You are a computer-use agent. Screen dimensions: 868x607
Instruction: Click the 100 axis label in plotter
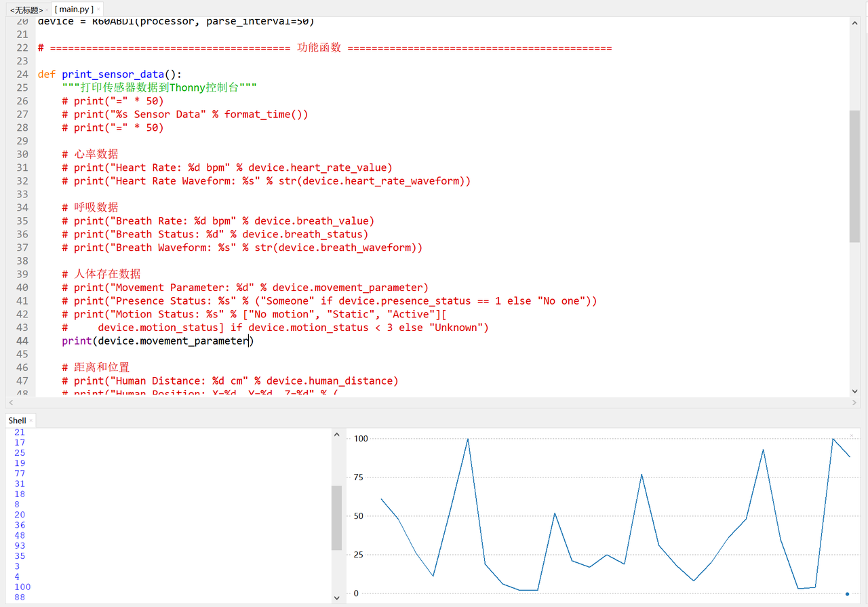pyautogui.click(x=361, y=439)
